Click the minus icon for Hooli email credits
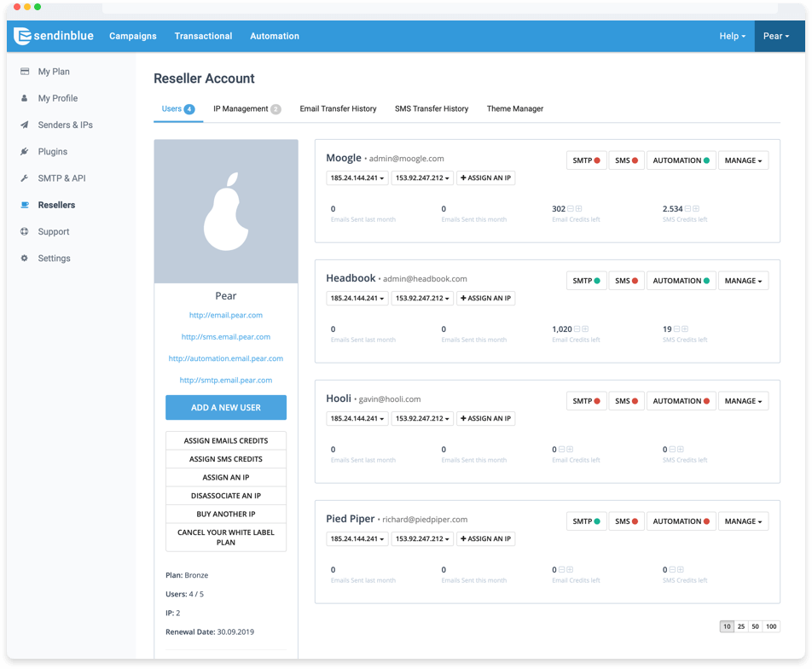Viewport: 812px width, 669px height. click(562, 450)
